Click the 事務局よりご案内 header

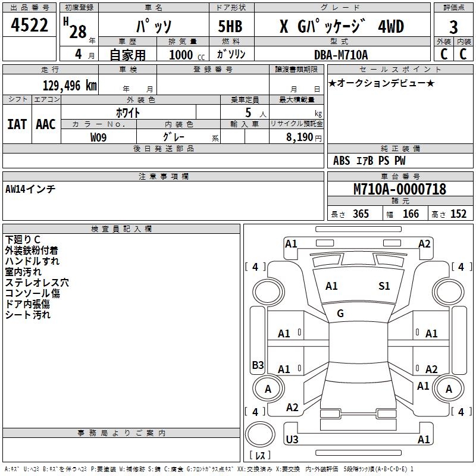click(x=121, y=433)
